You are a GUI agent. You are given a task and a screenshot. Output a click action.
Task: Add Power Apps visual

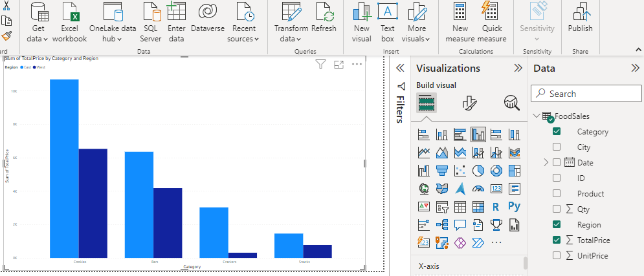click(x=460, y=242)
